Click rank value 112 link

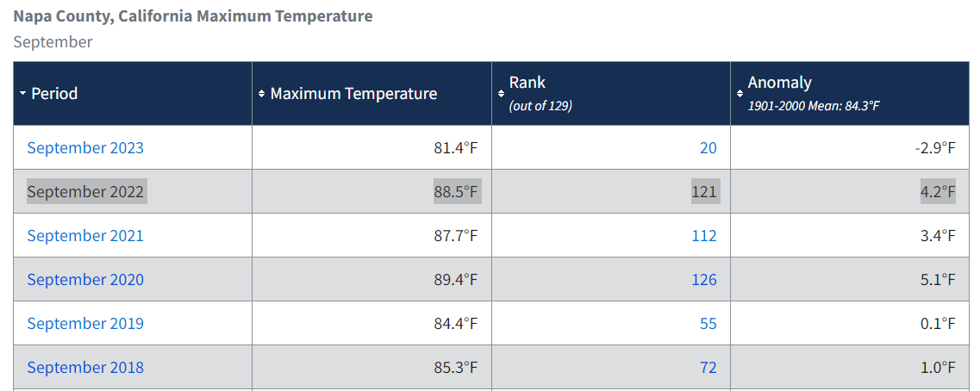tap(704, 235)
